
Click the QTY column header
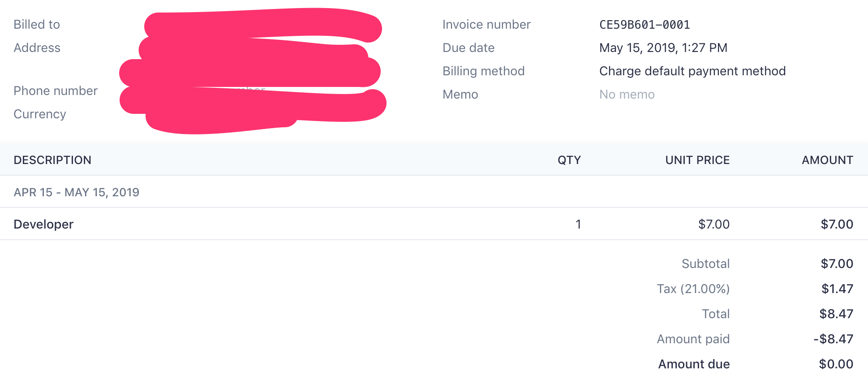[x=569, y=160]
